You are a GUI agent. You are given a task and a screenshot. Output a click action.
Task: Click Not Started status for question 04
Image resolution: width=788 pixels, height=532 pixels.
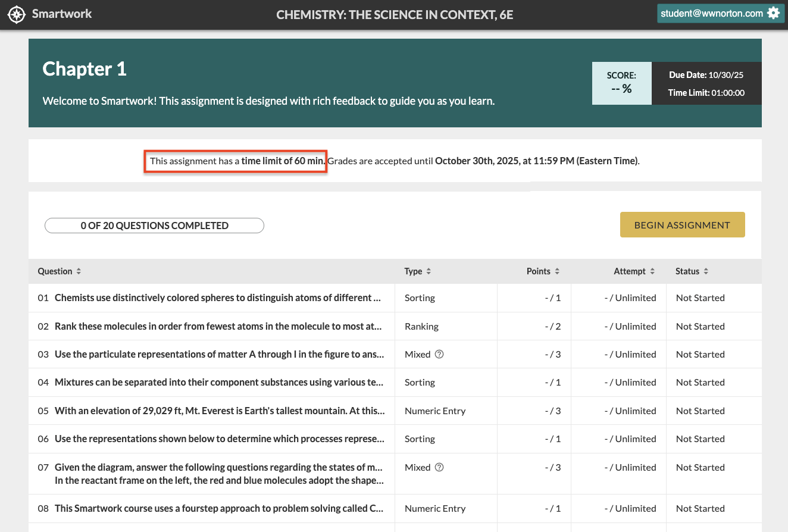(701, 382)
